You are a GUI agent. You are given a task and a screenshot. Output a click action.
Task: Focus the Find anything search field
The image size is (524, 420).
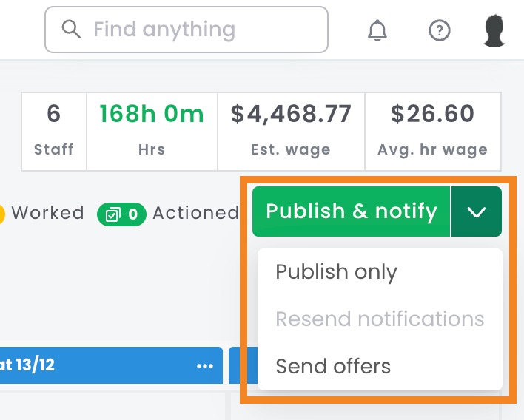pos(200,30)
